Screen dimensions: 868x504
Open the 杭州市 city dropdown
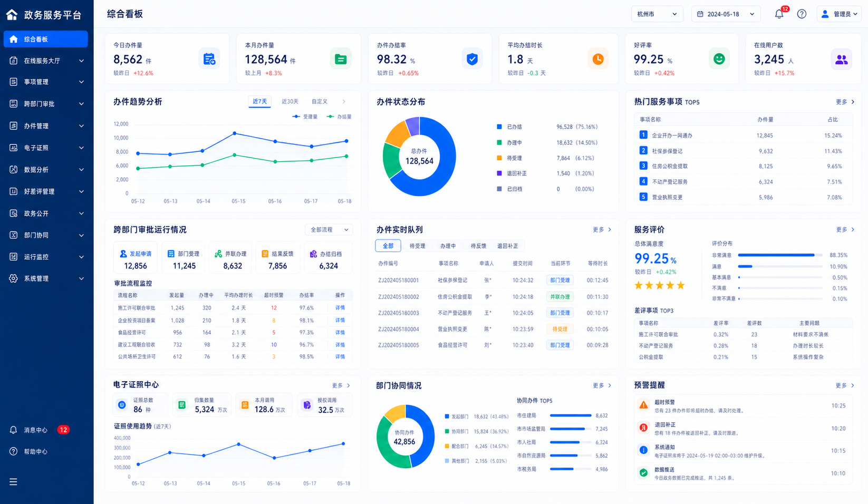(657, 14)
